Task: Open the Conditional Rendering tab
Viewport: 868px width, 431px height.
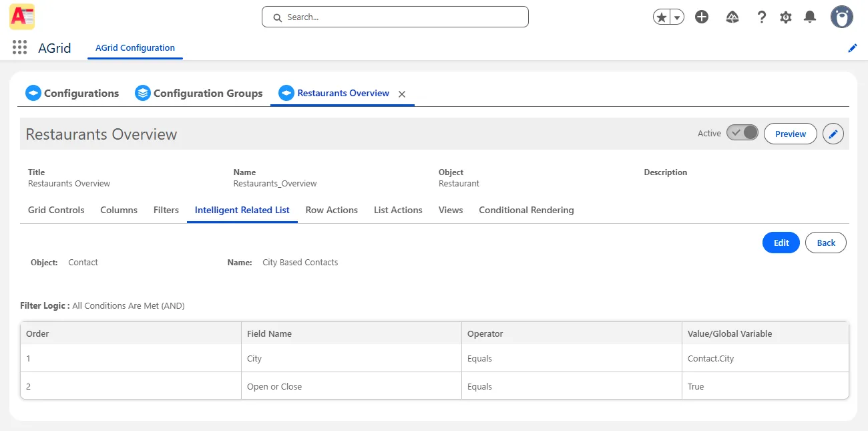Action: click(526, 210)
